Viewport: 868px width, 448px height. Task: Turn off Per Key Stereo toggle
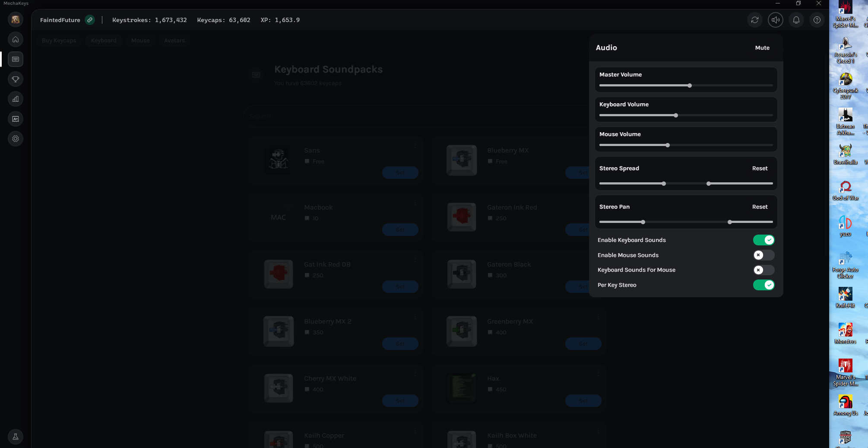(763, 285)
